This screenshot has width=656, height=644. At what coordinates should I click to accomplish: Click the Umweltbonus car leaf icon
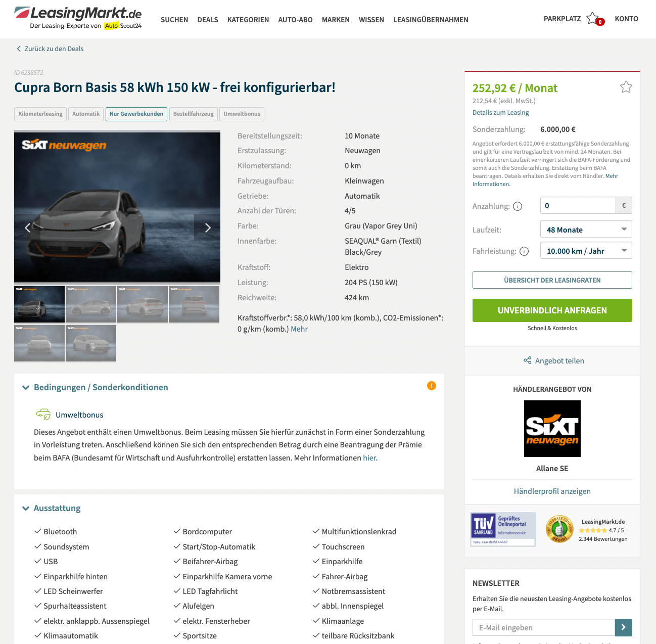click(43, 415)
